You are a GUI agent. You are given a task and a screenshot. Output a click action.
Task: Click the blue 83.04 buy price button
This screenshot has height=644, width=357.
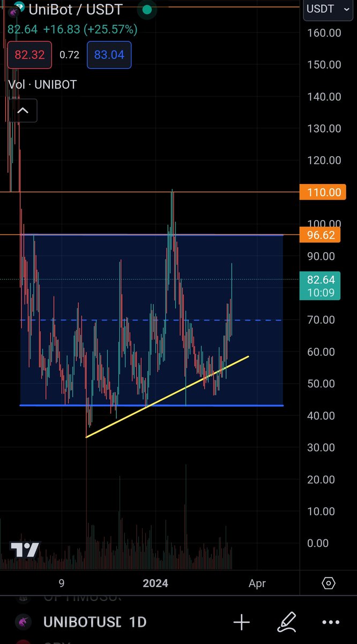109,55
